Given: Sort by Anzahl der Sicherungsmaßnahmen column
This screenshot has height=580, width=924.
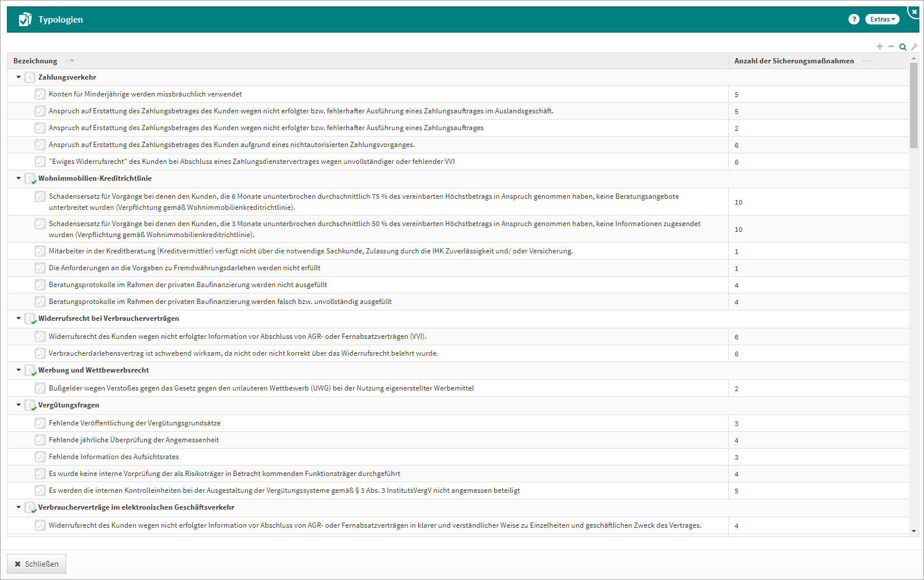Looking at the screenshot, I should click(x=794, y=61).
